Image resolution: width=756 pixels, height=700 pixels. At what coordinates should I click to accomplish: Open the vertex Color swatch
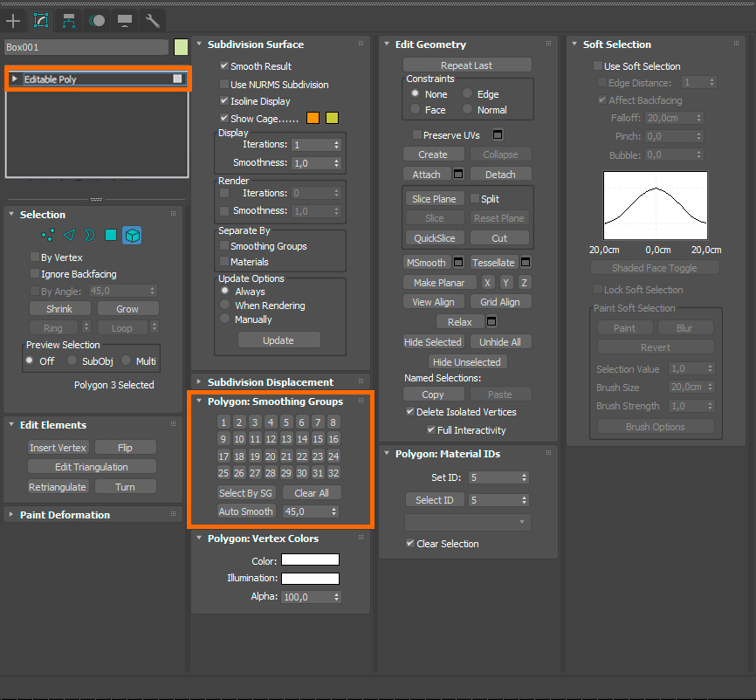click(x=310, y=560)
